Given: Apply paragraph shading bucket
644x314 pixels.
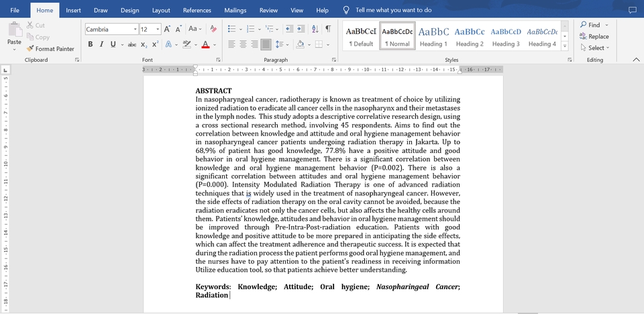Looking at the screenshot, I should pyautogui.click(x=301, y=44).
